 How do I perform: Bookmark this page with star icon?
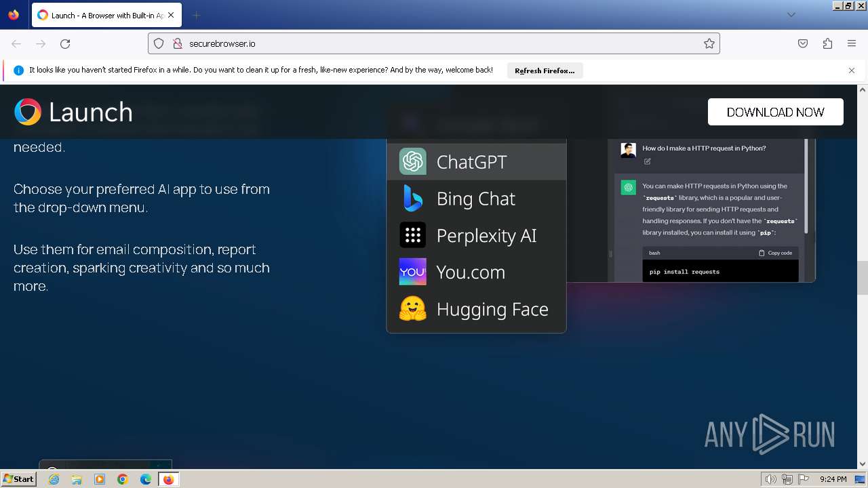point(709,43)
